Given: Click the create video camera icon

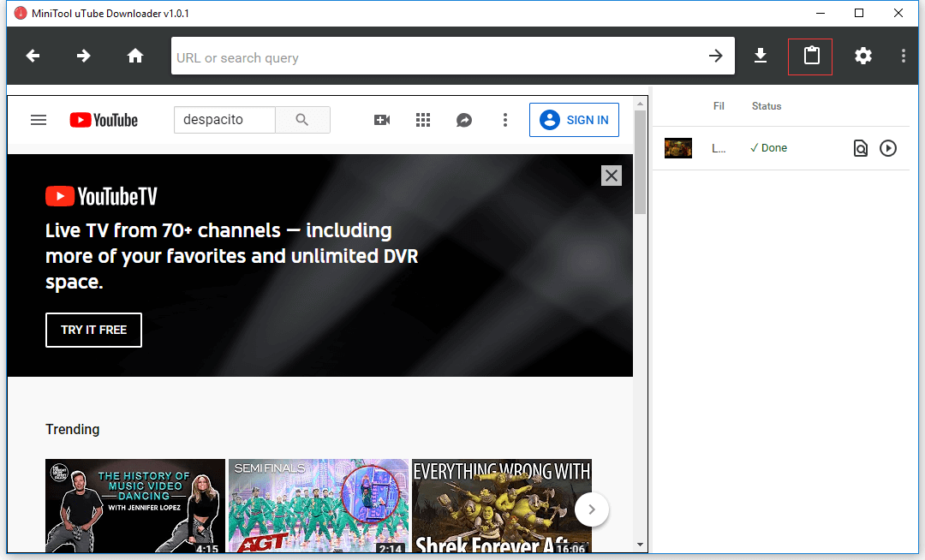Looking at the screenshot, I should [x=382, y=120].
